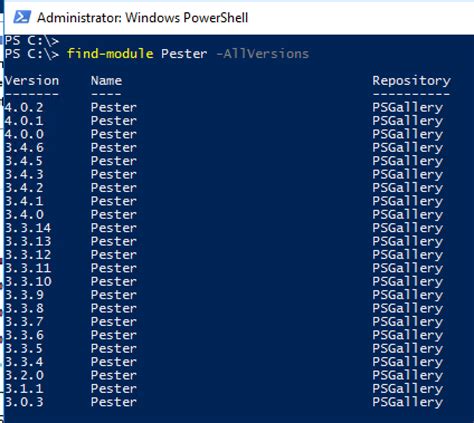Click the Pester name in the 3.3.10 row

click(x=114, y=281)
